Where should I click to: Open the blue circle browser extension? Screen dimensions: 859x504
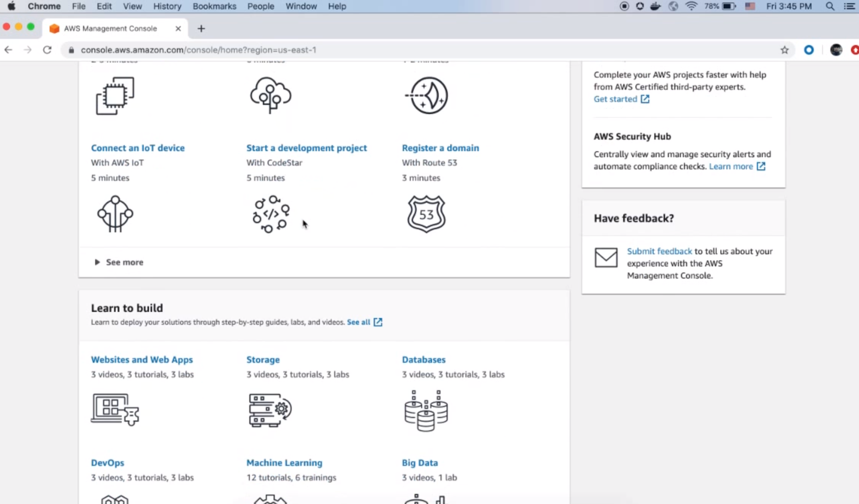(809, 50)
